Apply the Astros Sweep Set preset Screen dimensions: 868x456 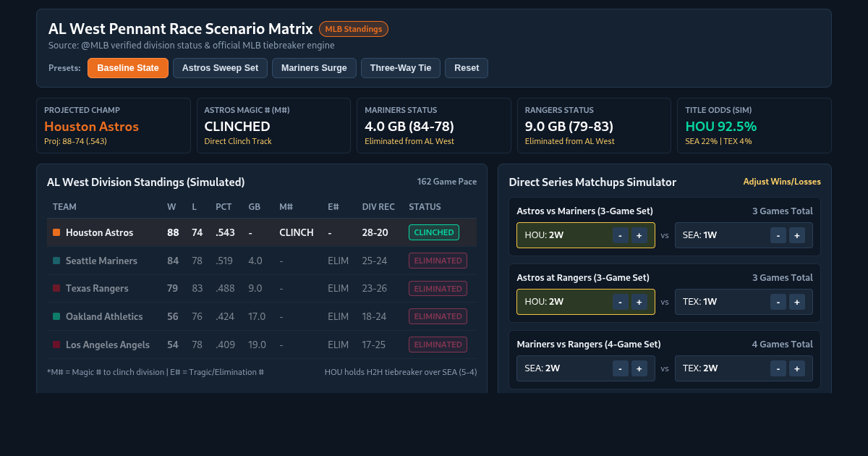click(x=220, y=68)
